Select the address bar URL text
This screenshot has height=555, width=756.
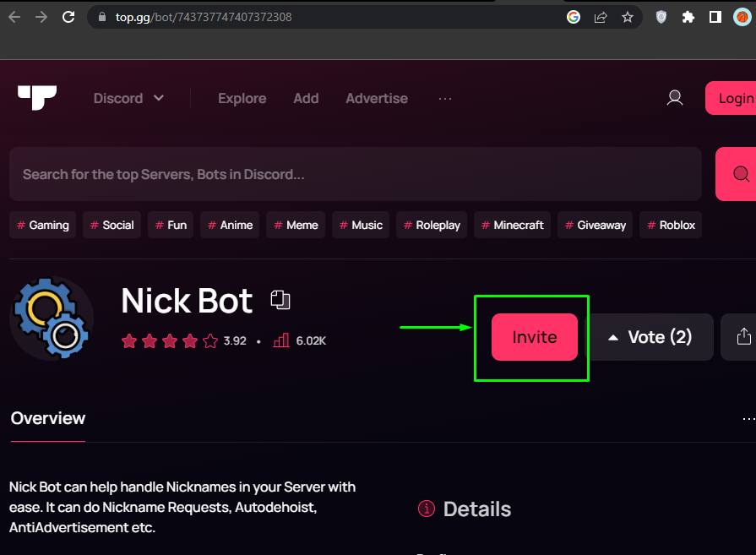[x=204, y=18]
